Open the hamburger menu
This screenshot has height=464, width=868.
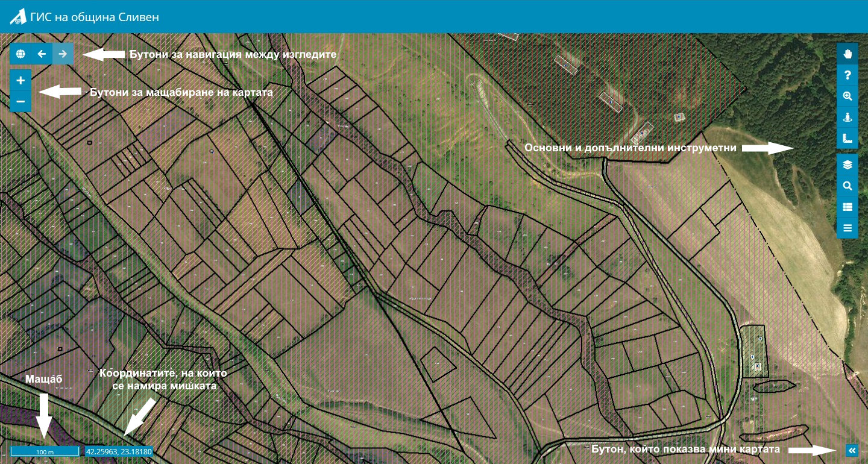[x=848, y=228]
